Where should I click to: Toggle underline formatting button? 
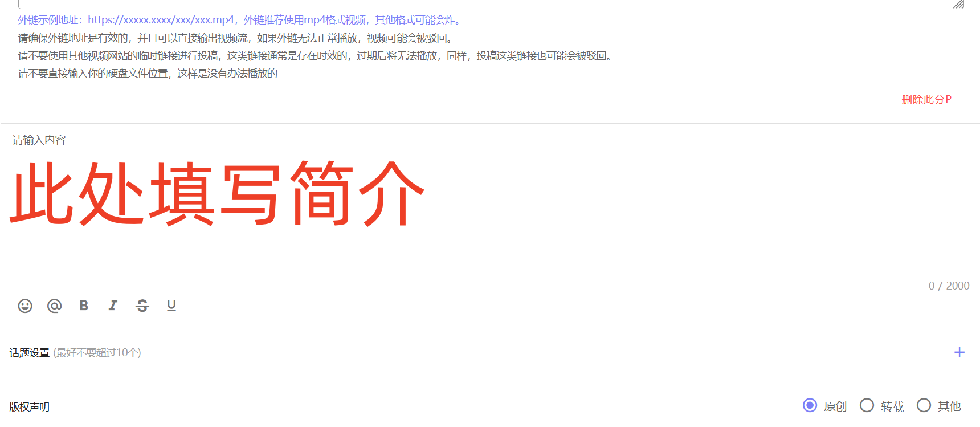[x=171, y=306]
